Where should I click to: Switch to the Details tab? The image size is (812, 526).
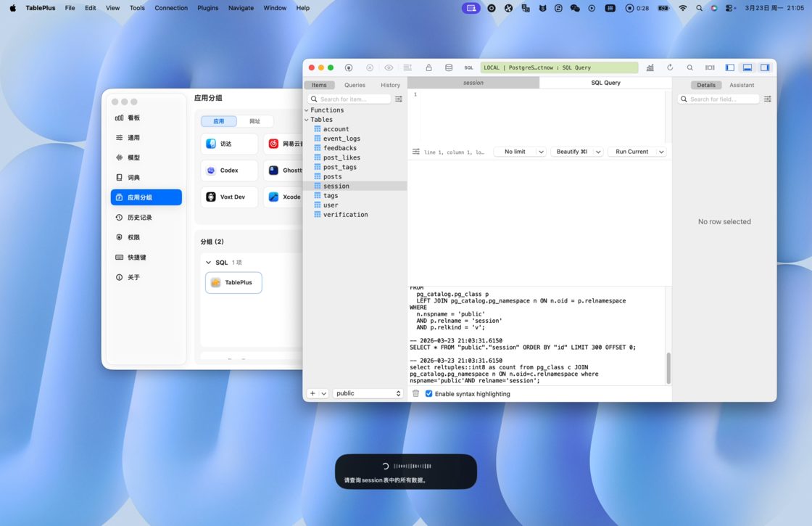coord(706,85)
